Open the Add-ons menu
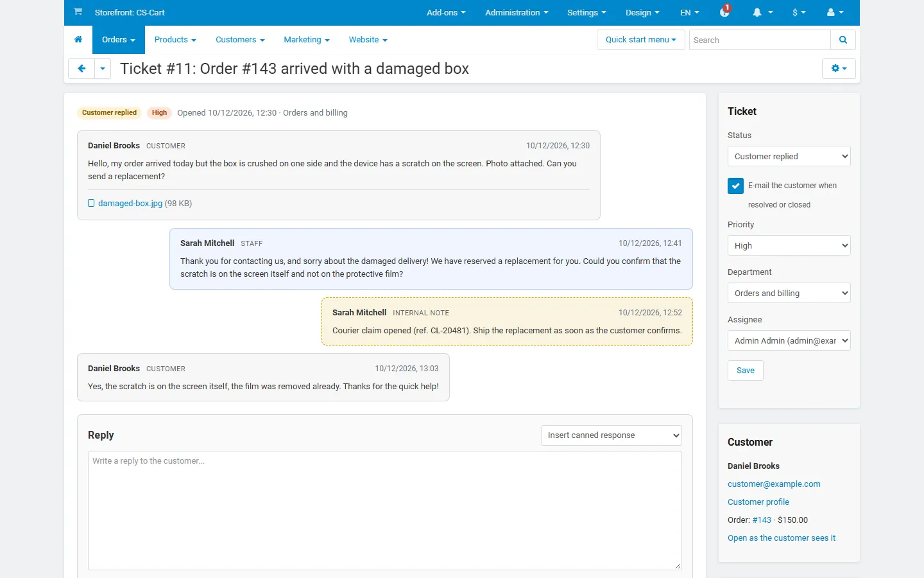924x578 pixels. tap(446, 12)
